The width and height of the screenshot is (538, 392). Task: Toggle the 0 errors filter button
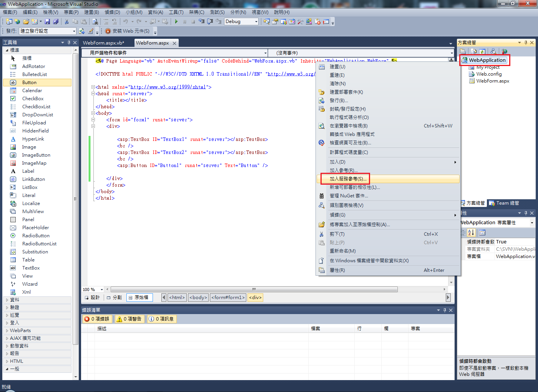point(97,319)
